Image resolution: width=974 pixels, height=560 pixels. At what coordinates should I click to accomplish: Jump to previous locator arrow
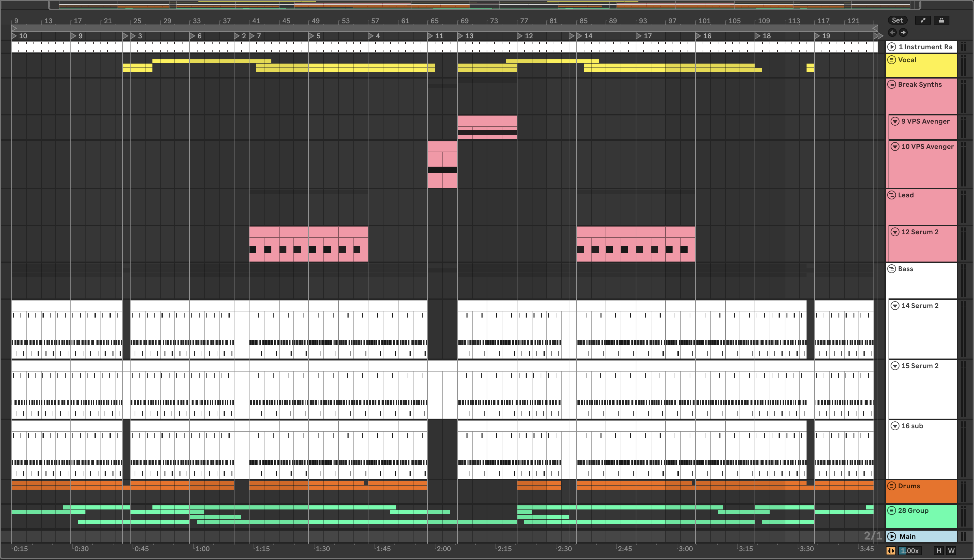pyautogui.click(x=892, y=32)
